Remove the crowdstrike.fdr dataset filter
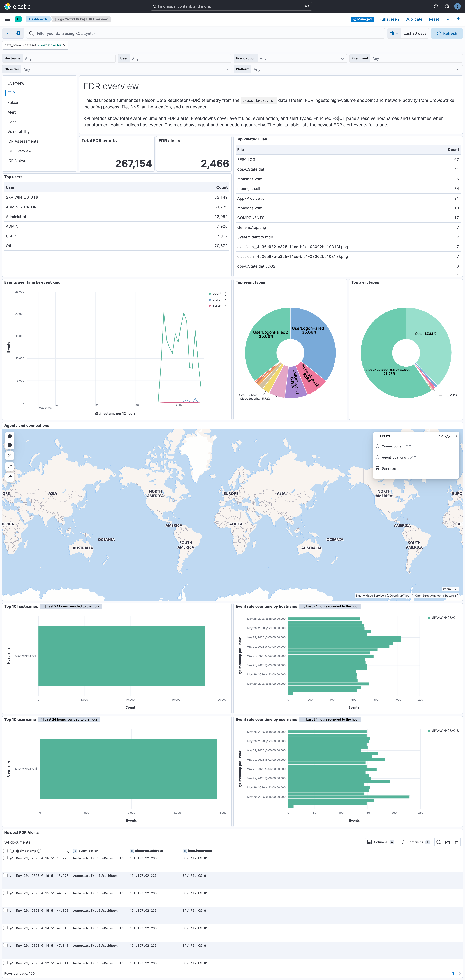The height and width of the screenshot is (980, 465). point(64,45)
